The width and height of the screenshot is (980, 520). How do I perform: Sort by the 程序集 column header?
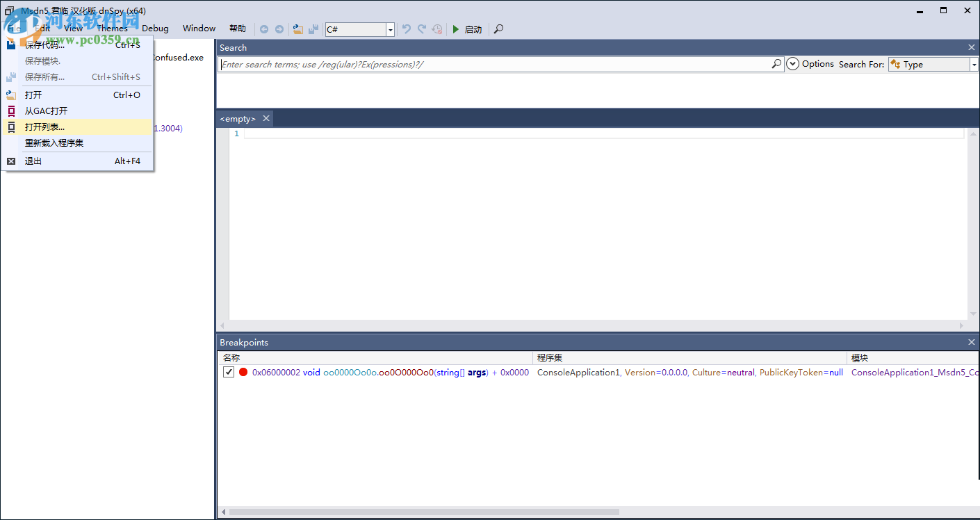(691, 358)
